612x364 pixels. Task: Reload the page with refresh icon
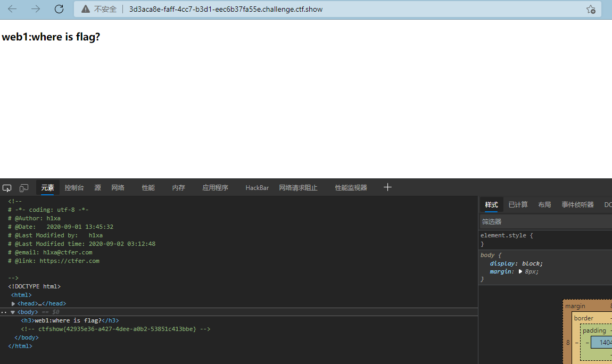click(x=59, y=9)
